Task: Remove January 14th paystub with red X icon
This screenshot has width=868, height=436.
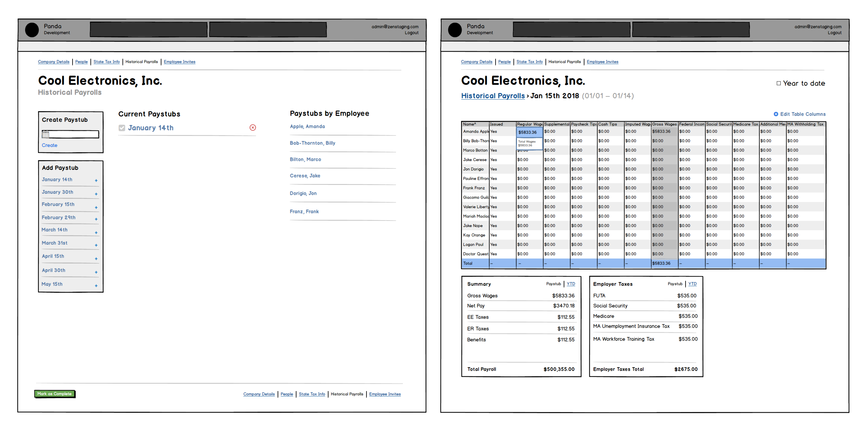Action: click(x=253, y=127)
